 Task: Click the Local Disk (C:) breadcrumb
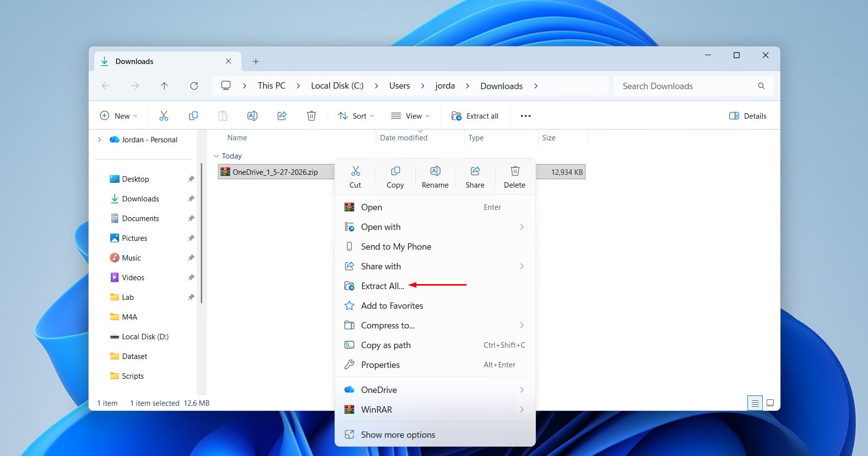(337, 86)
